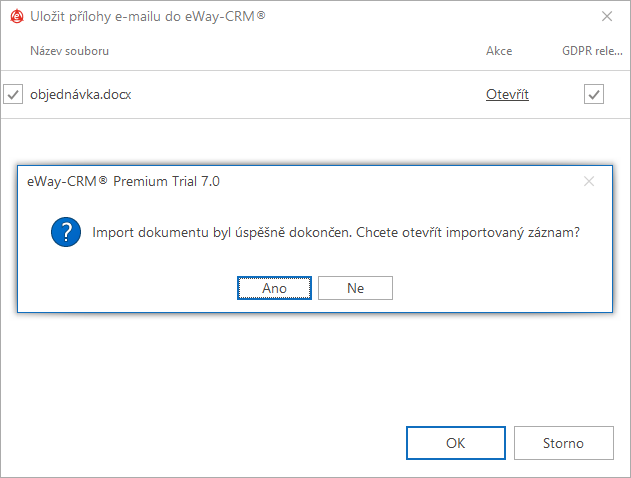This screenshot has width=631, height=478.
Task: Close the Uložit přílohy e-mailu window
Action: (x=607, y=16)
